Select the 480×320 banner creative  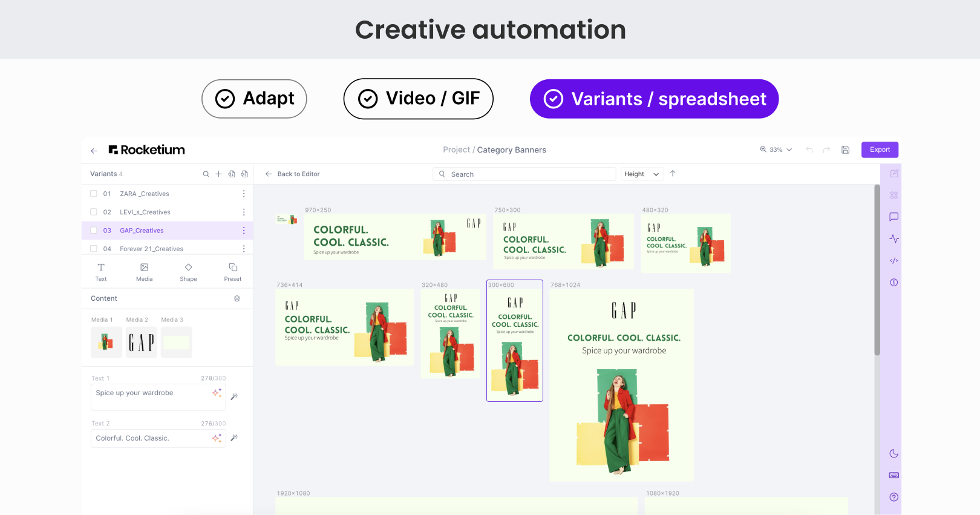coord(686,243)
